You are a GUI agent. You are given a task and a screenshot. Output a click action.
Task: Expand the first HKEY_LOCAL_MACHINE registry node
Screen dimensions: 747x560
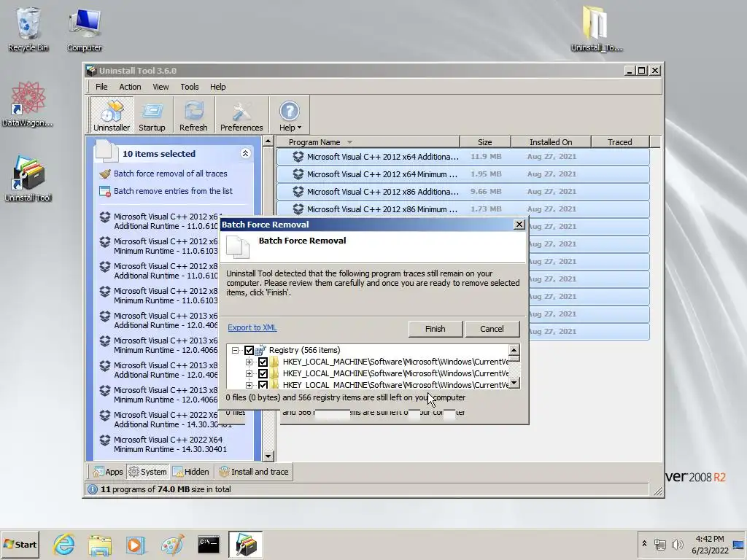pyautogui.click(x=249, y=362)
